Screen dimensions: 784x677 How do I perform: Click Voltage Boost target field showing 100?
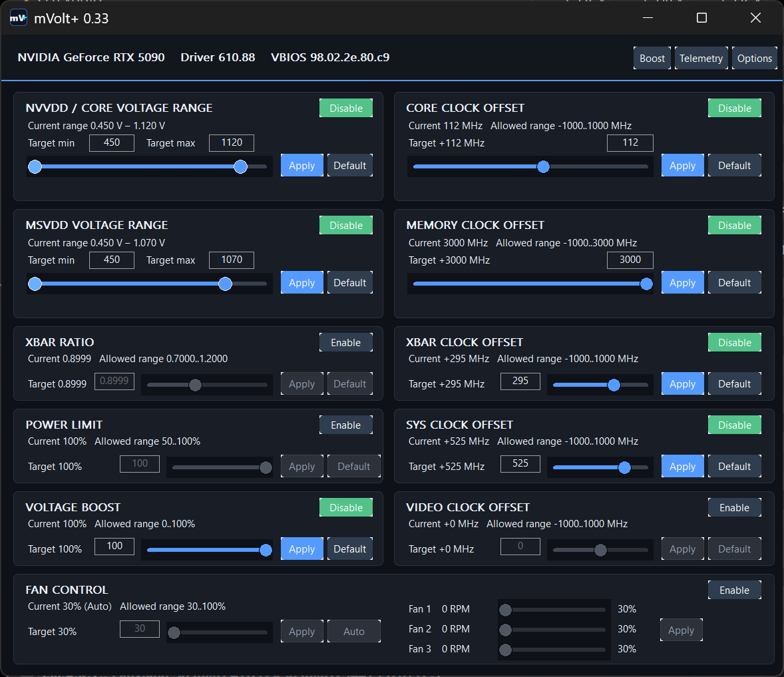(114, 546)
